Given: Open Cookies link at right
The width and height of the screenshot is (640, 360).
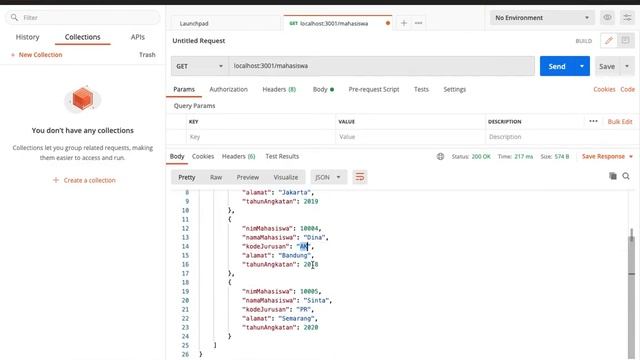Looking at the screenshot, I should [604, 89].
